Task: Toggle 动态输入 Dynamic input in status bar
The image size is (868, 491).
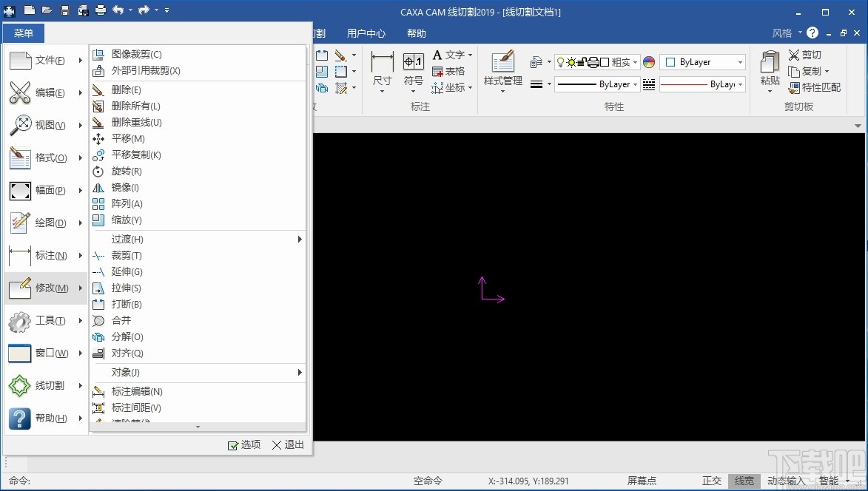Action: [786, 481]
